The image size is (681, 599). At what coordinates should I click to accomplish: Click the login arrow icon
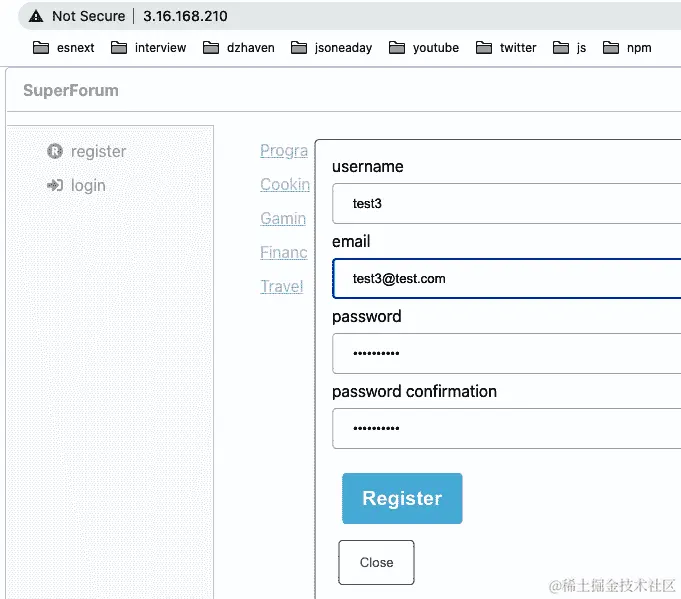(55, 185)
